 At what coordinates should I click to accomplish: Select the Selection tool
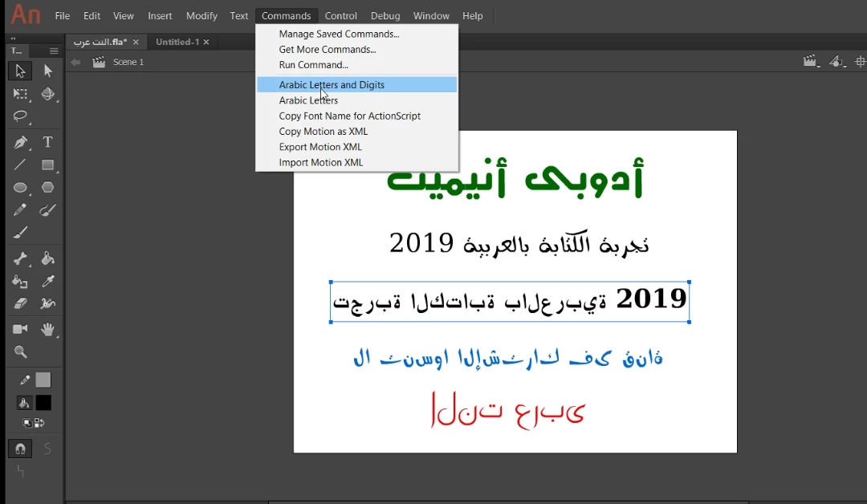click(20, 71)
